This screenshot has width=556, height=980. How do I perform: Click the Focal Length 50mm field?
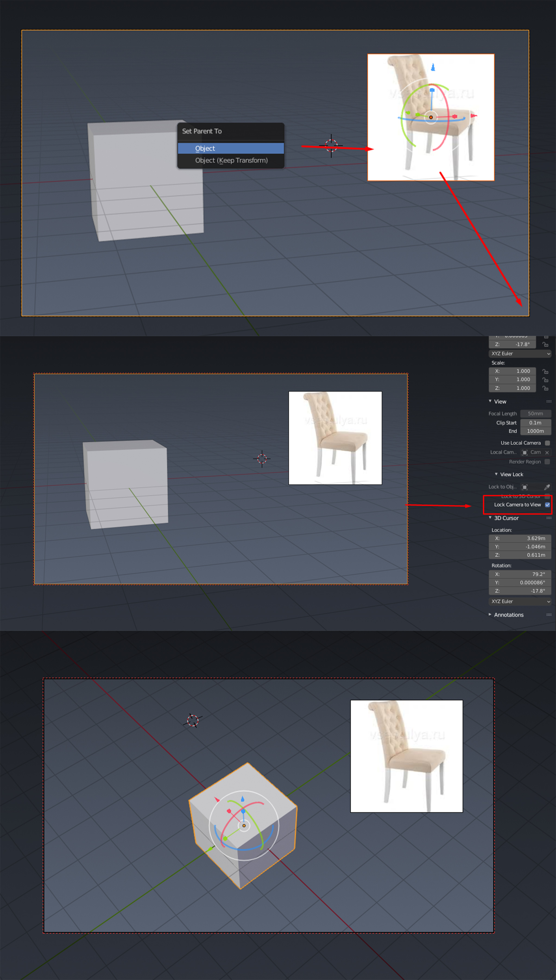click(x=535, y=414)
